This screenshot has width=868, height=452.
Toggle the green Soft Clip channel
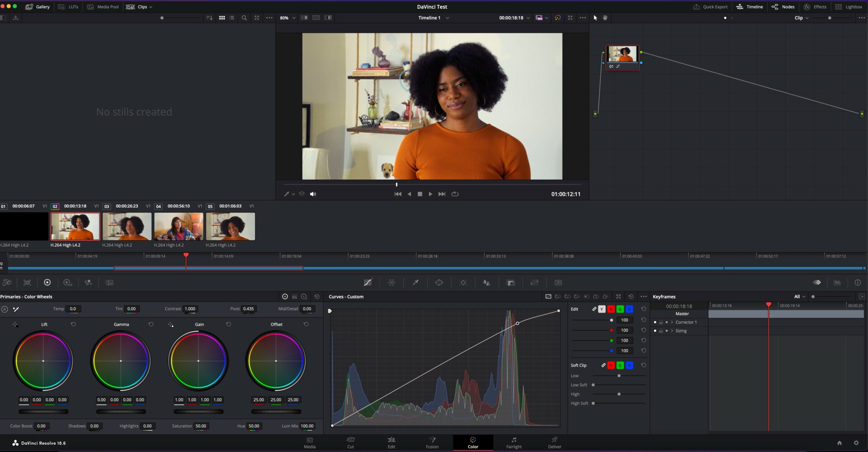pos(620,366)
